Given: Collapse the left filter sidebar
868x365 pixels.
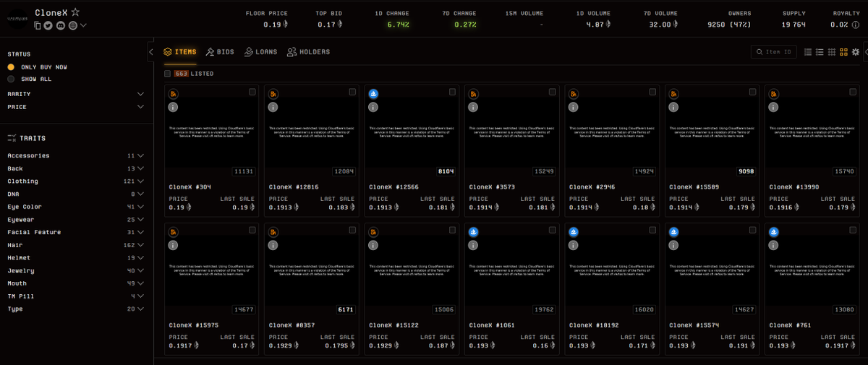Looking at the screenshot, I should click(x=150, y=52).
